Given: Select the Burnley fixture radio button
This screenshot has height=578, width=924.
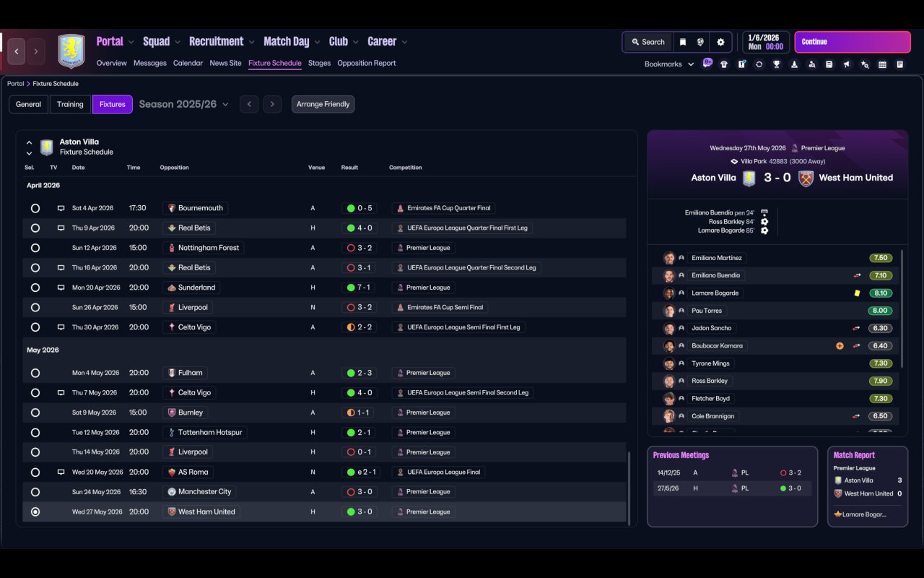Looking at the screenshot, I should pos(35,413).
